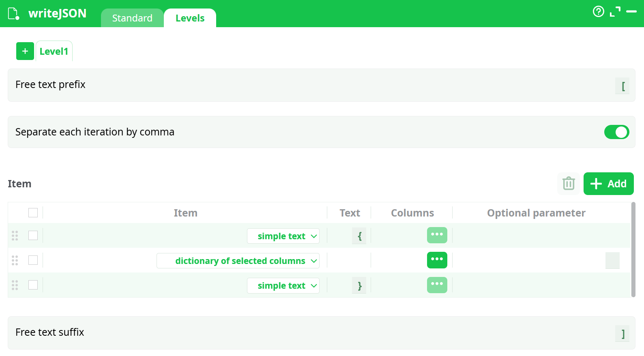The width and height of the screenshot is (644, 356).
Task: Click drag handle of first item row
Action: pyautogui.click(x=15, y=236)
